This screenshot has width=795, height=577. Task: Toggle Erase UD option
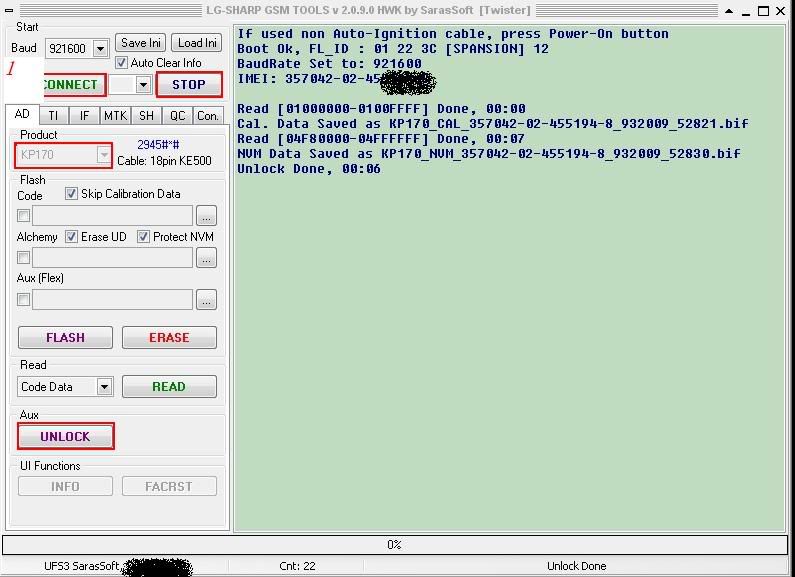point(71,237)
